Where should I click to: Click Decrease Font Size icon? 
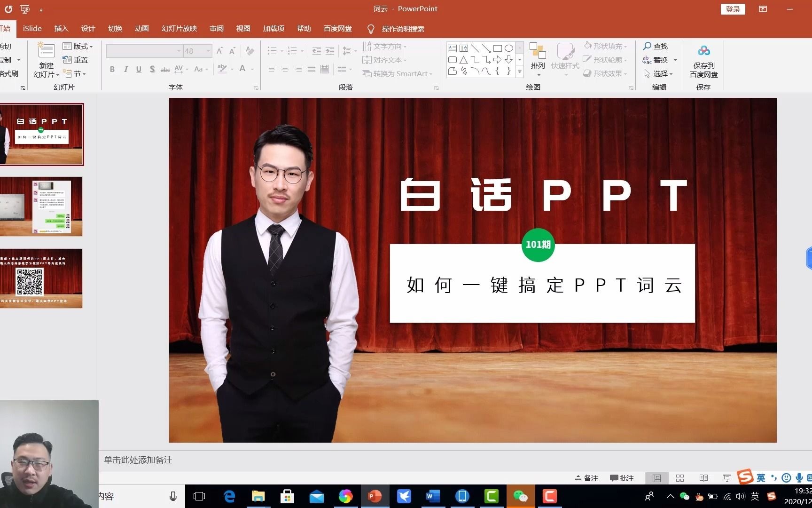tap(232, 51)
